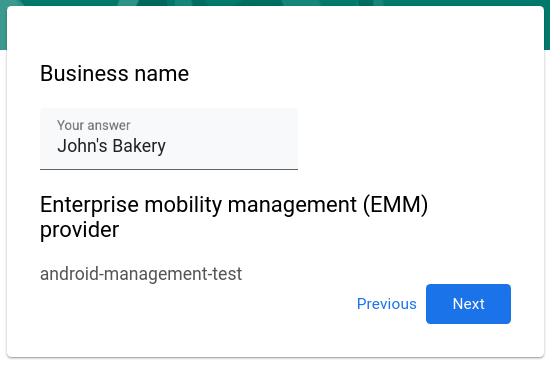This screenshot has width=550, height=365.
Task: Click the word "provider" in the heading
Action: [x=80, y=230]
